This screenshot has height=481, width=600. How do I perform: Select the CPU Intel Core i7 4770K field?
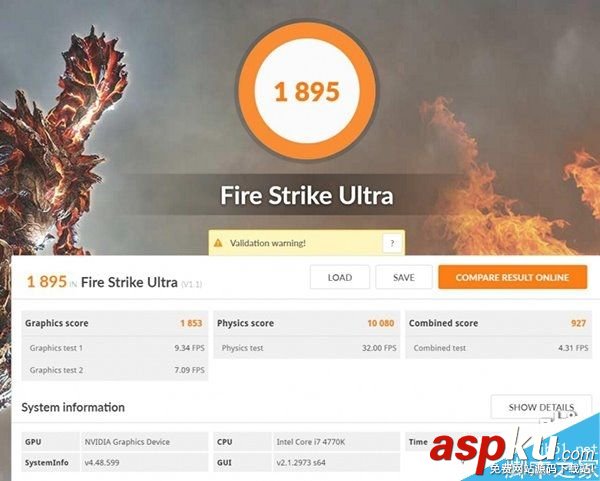[307, 442]
